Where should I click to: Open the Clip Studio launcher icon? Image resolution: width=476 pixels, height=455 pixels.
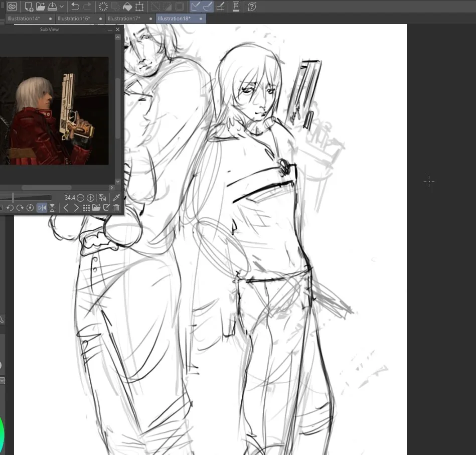pyautogui.click(x=12, y=7)
